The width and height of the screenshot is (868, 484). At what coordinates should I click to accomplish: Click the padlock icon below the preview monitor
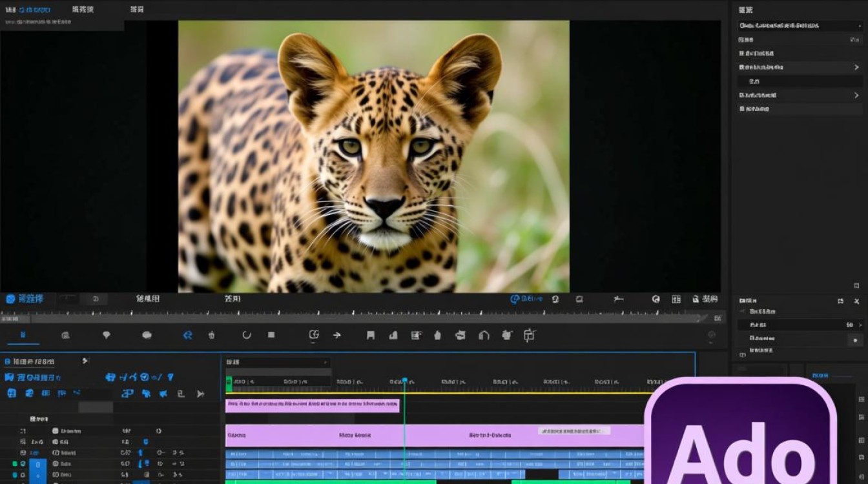pyautogui.click(x=696, y=299)
